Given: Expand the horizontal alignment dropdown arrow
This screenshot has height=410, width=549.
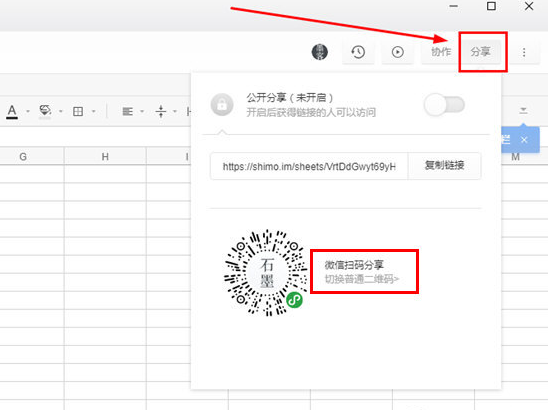Looking at the screenshot, I should [142, 112].
